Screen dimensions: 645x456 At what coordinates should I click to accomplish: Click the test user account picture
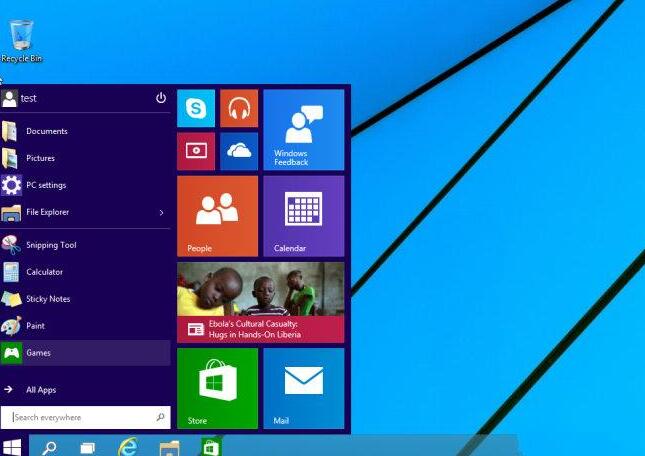9,99
